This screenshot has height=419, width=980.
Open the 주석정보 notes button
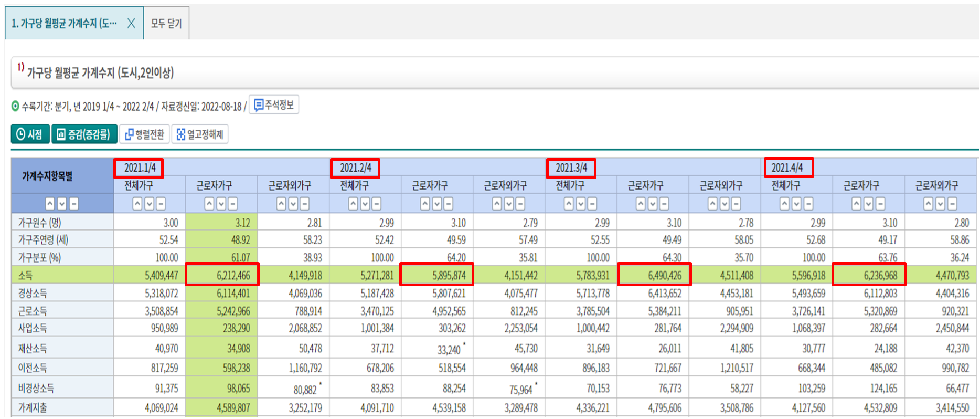(x=274, y=105)
